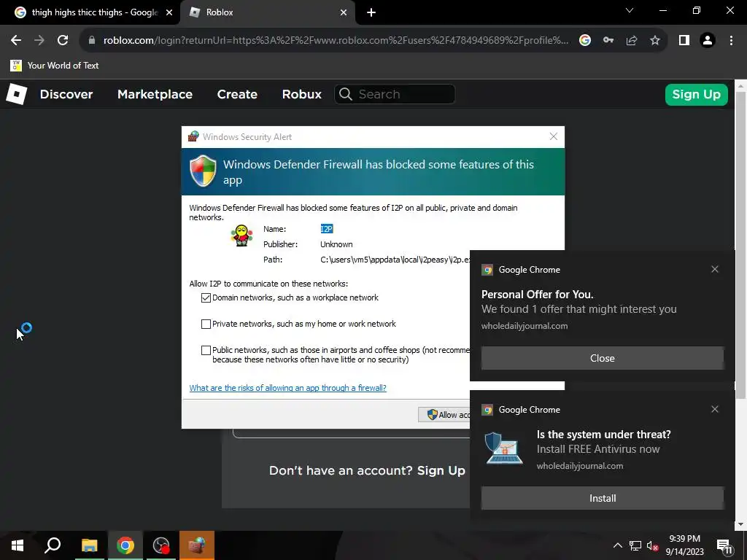Reload the Roblox page
747x560 pixels.
(x=63, y=41)
